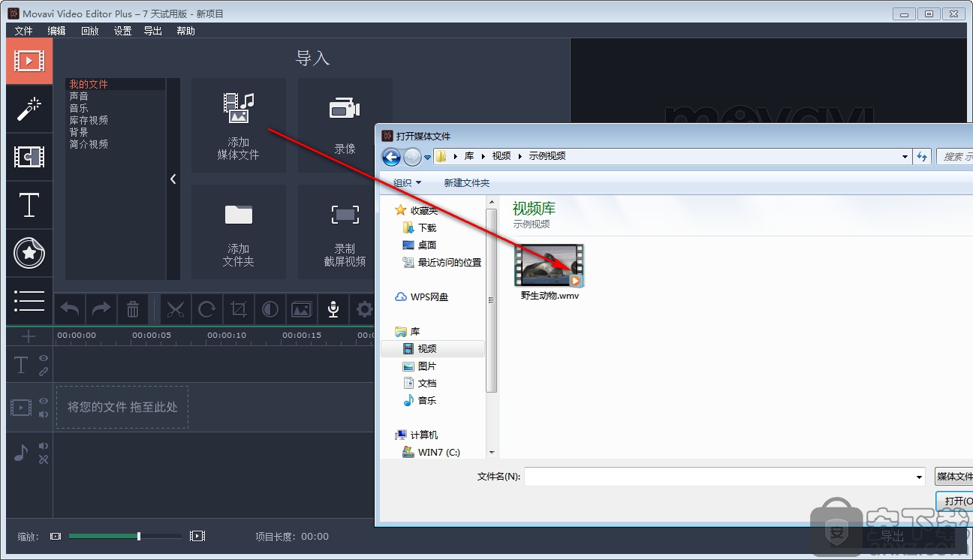The image size is (973, 560).
Task: Click 新建文件夹 button in dialog
Action: point(466,183)
